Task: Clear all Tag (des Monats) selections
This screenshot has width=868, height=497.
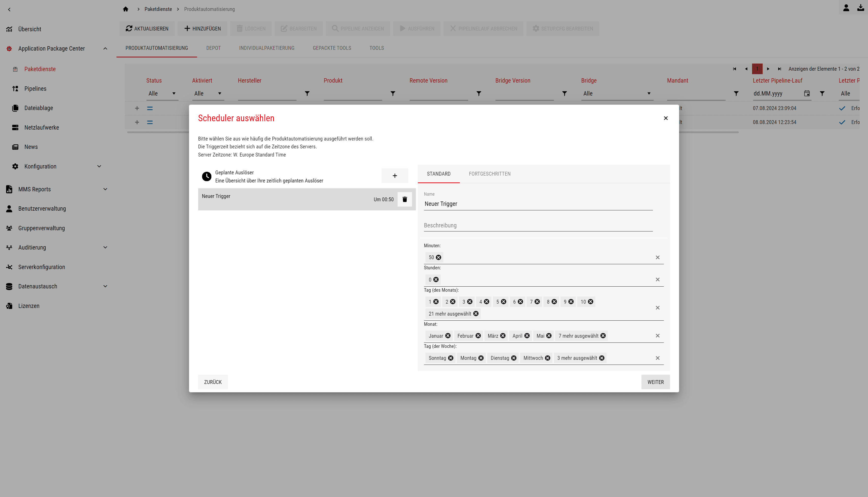Action: coord(658,308)
